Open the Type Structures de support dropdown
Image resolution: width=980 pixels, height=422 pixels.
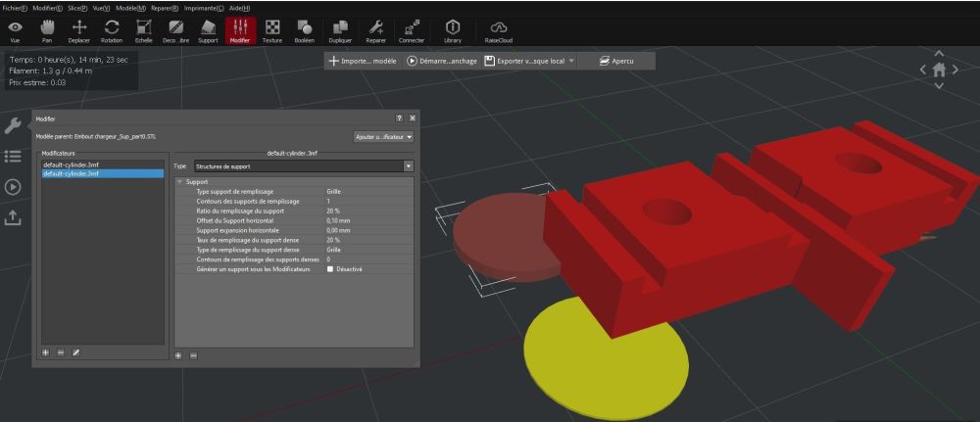pyautogui.click(x=304, y=166)
